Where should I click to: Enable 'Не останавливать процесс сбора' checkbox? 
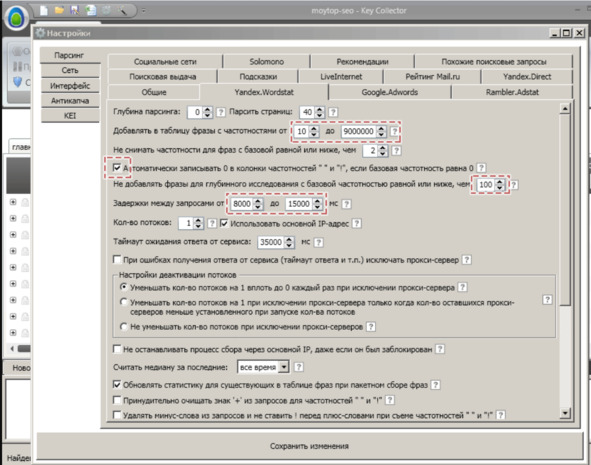pos(117,349)
